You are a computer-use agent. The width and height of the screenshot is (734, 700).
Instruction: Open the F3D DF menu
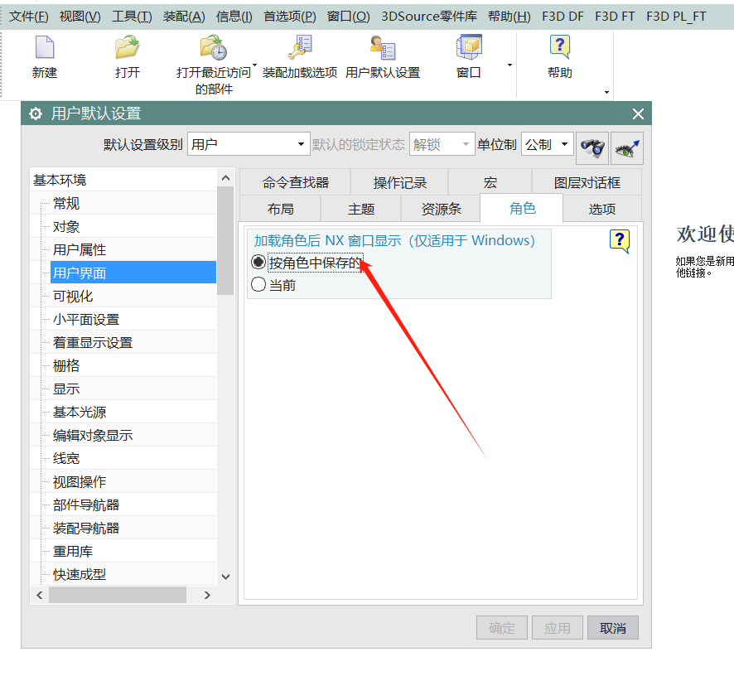563,17
